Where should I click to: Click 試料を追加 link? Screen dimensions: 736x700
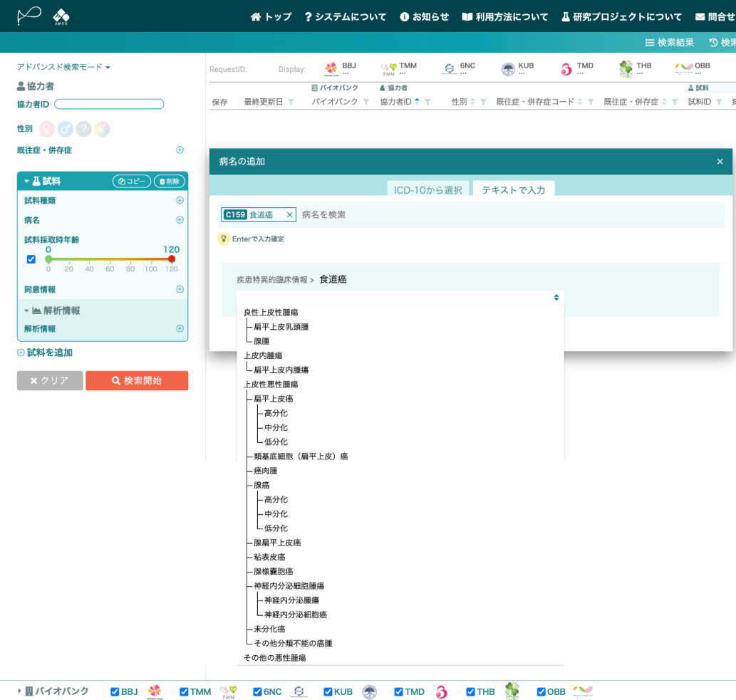coord(45,352)
